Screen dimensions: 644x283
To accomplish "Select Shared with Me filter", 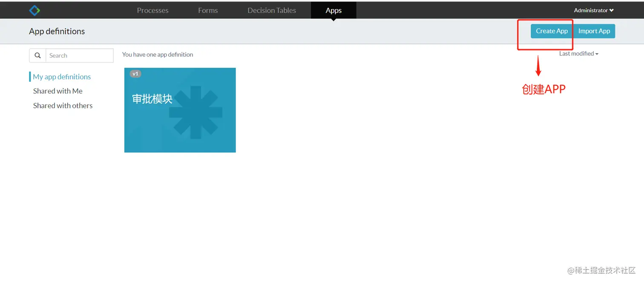I will [x=58, y=91].
